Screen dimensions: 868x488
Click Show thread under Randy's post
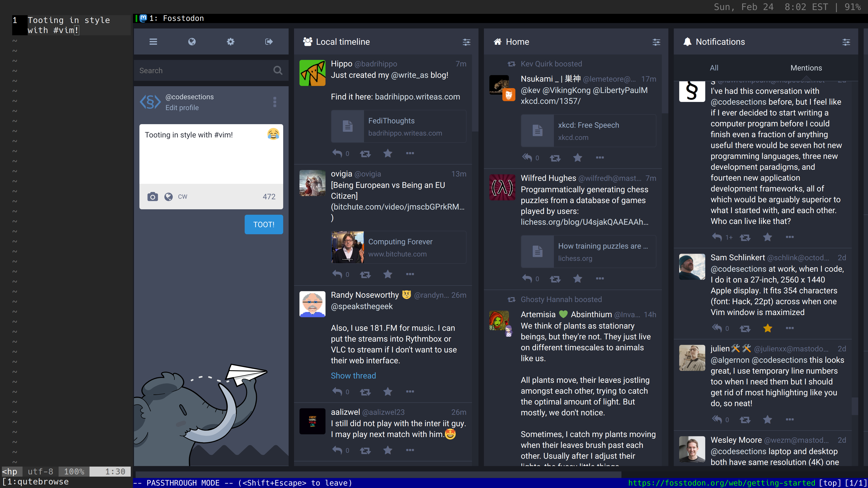(352, 375)
